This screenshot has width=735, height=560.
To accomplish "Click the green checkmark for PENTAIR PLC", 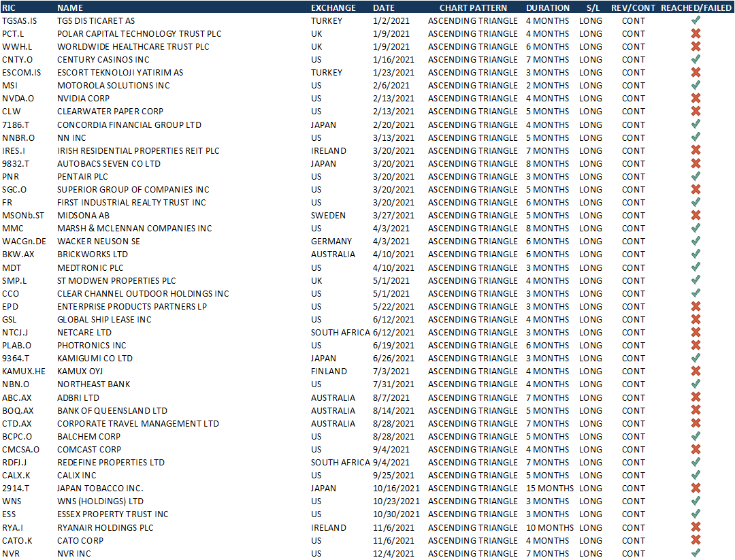I will pos(696,177).
